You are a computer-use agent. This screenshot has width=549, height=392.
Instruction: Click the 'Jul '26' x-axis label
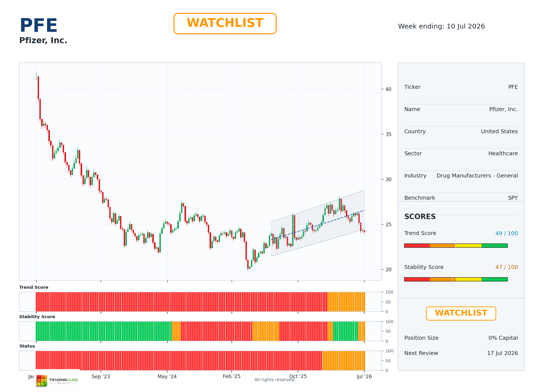point(364,377)
